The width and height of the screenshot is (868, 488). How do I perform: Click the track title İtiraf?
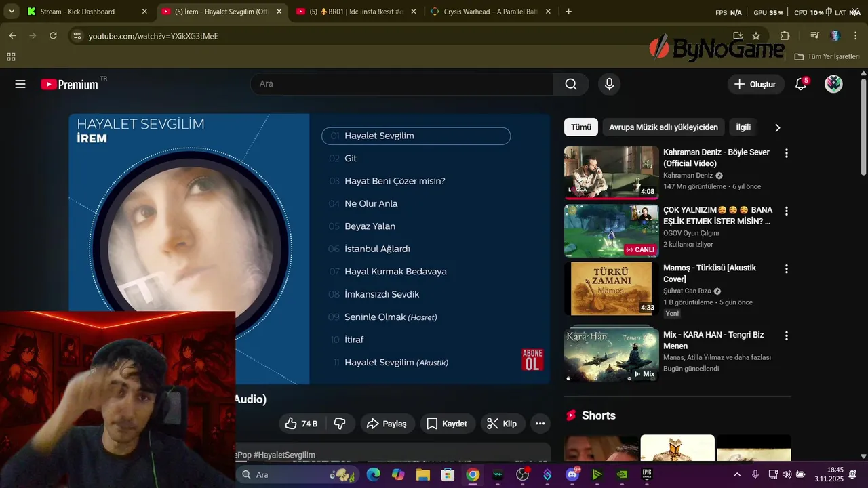[x=354, y=340]
